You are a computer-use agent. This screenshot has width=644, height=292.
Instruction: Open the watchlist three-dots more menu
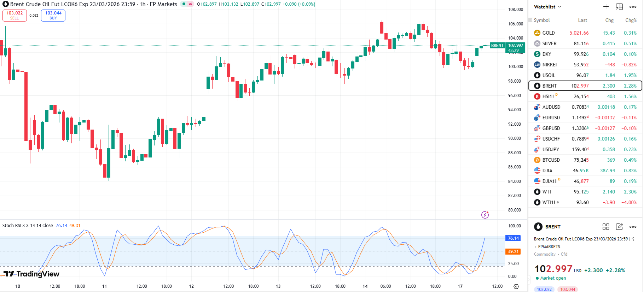click(x=633, y=7)
